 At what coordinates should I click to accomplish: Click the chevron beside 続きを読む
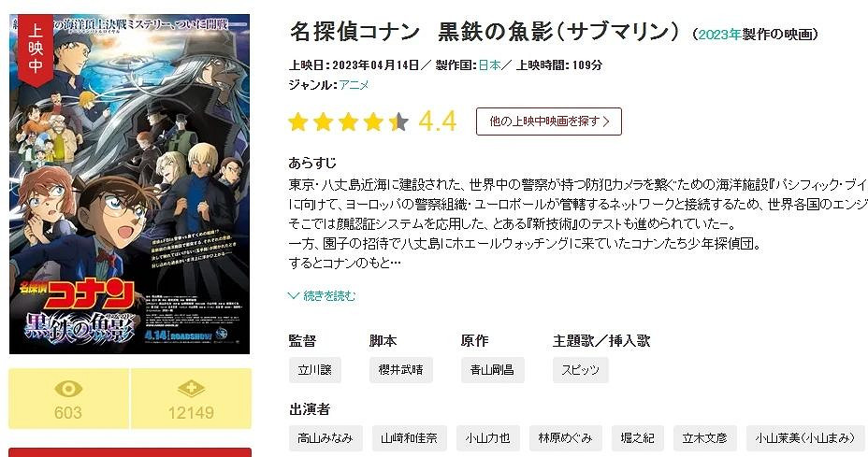[294, 296]
